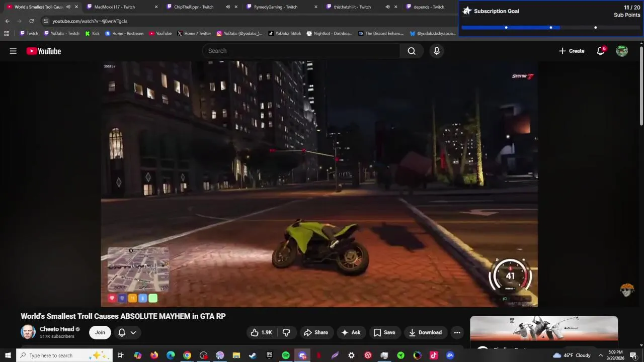Open the browser apps grid shortcut

7,34
